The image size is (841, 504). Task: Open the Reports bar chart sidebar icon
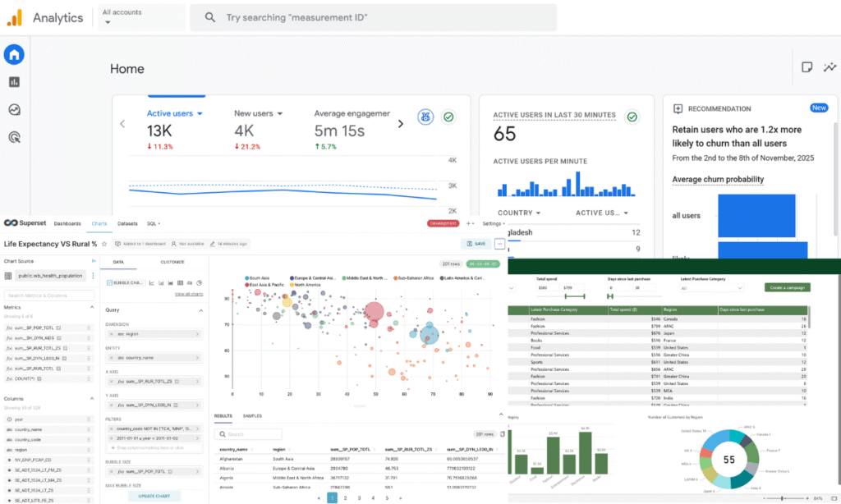pos(14,82)
